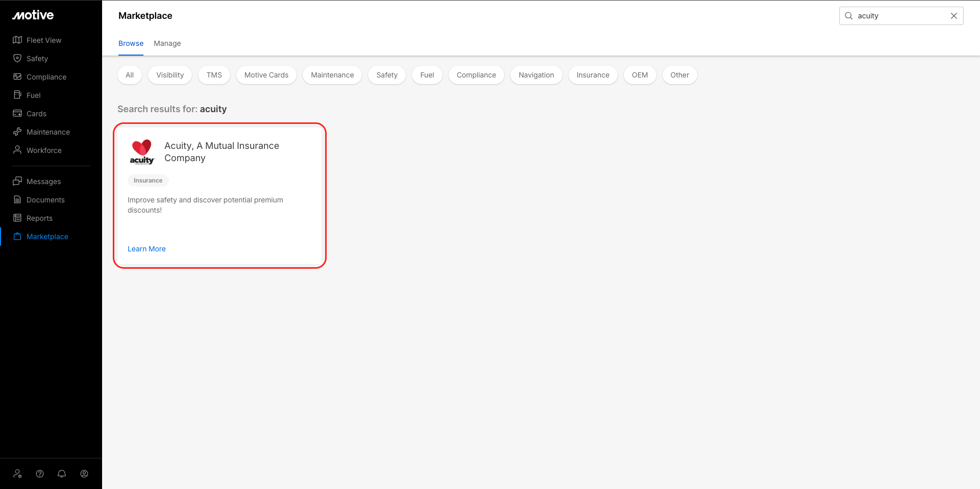Image resolution: width=980 pixels, height=489 pixels.
Task: Click the Fleet View map icon
Action: coord(17,40)
